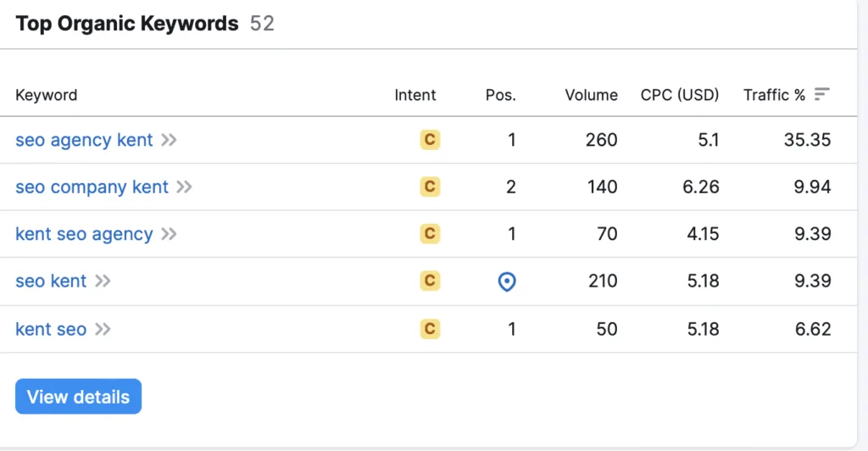Screen dimensions: 868x451
Task: Click the Top Organic Keywords heading
Action: pos(127,23)
